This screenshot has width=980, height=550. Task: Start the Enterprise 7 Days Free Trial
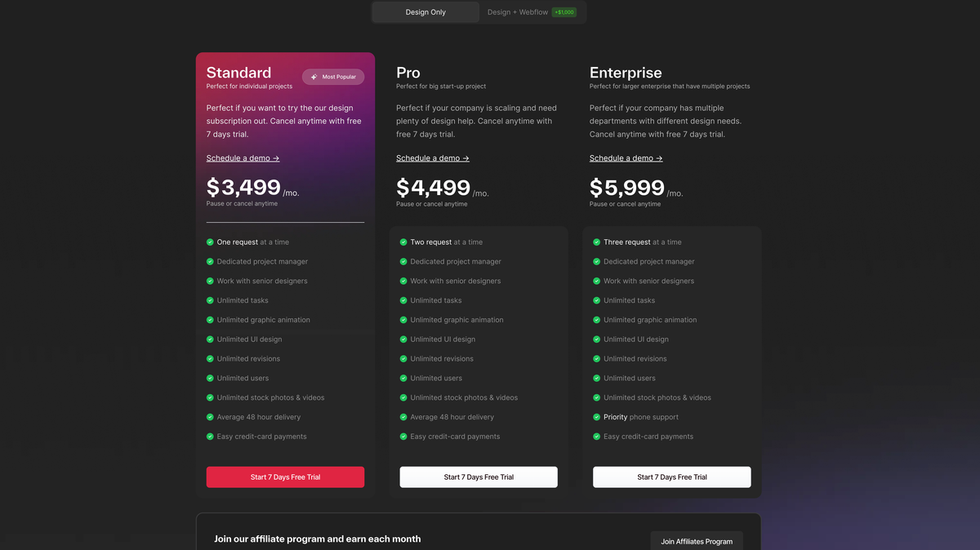tap(671, 477)
